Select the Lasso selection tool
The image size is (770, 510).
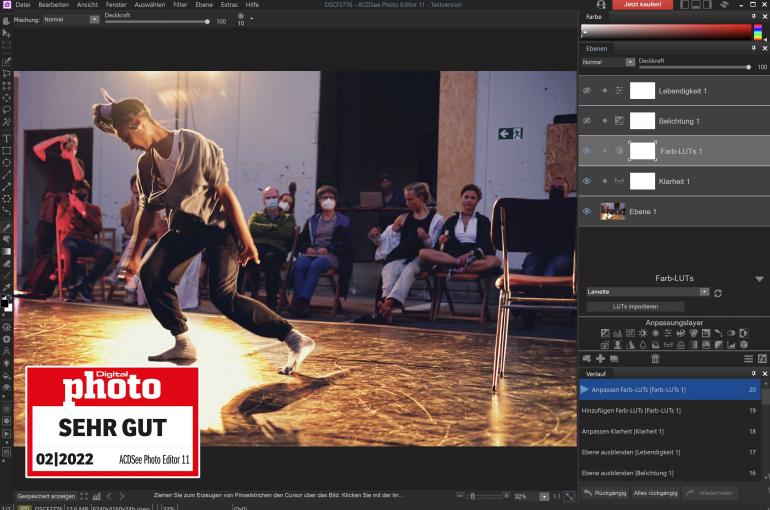tap(6, 110)
